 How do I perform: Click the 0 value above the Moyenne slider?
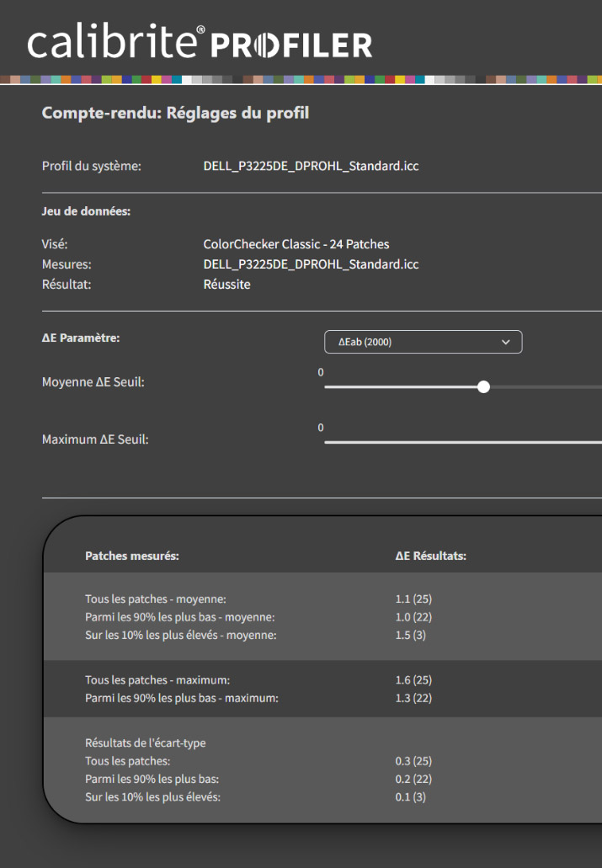320,372
